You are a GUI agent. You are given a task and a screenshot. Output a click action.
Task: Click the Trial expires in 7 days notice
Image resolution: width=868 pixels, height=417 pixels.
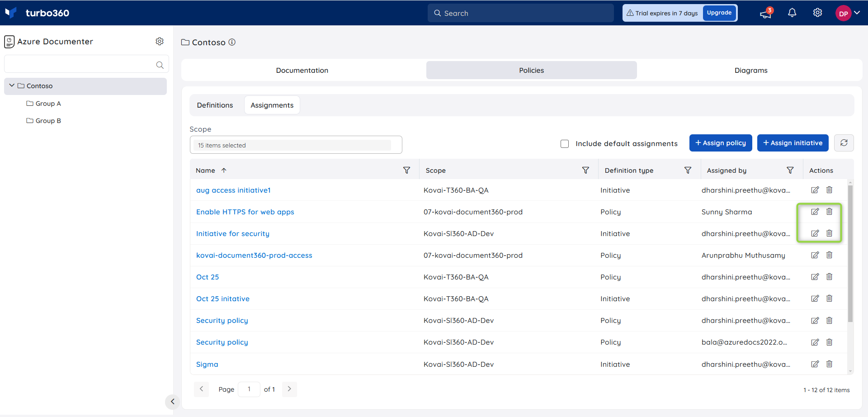coord(662,13)
